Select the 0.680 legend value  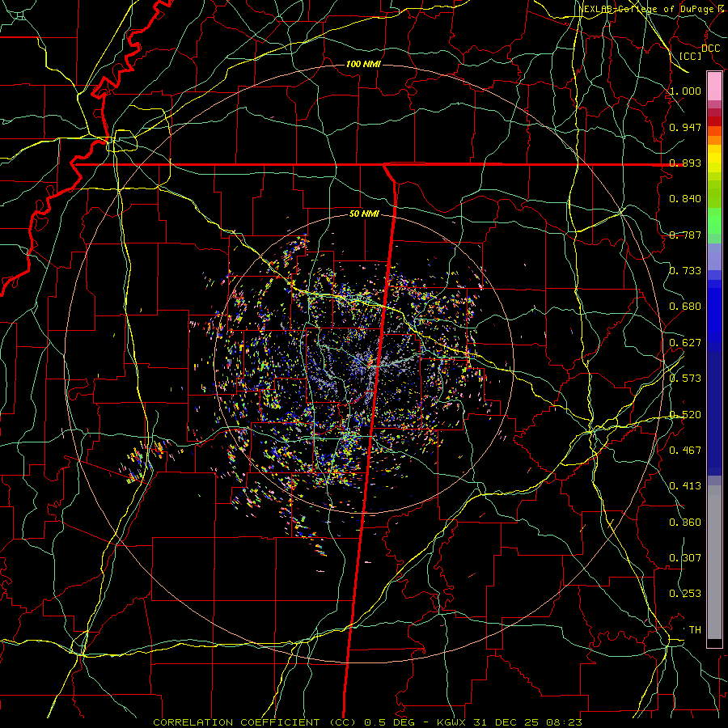(x=685, y=307)
